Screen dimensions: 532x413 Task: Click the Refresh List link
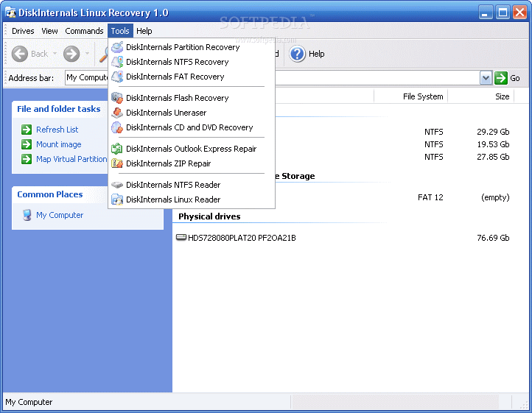coord(57,130)
